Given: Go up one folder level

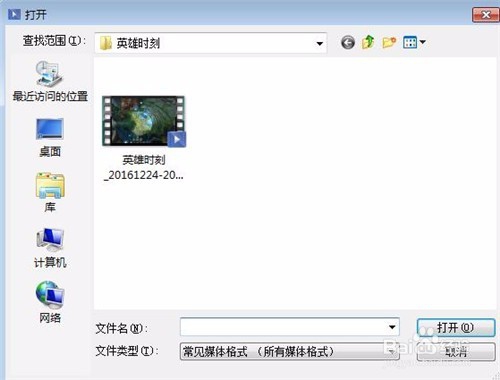Looking at the screenshot, I should (368, 43).
